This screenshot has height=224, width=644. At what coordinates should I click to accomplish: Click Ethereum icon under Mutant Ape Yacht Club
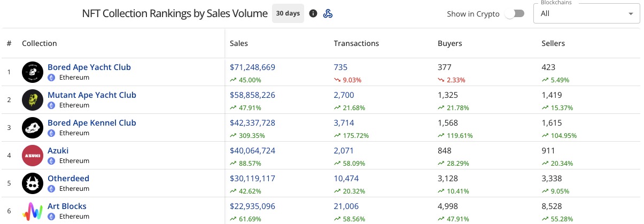click(x=52, y=105)
